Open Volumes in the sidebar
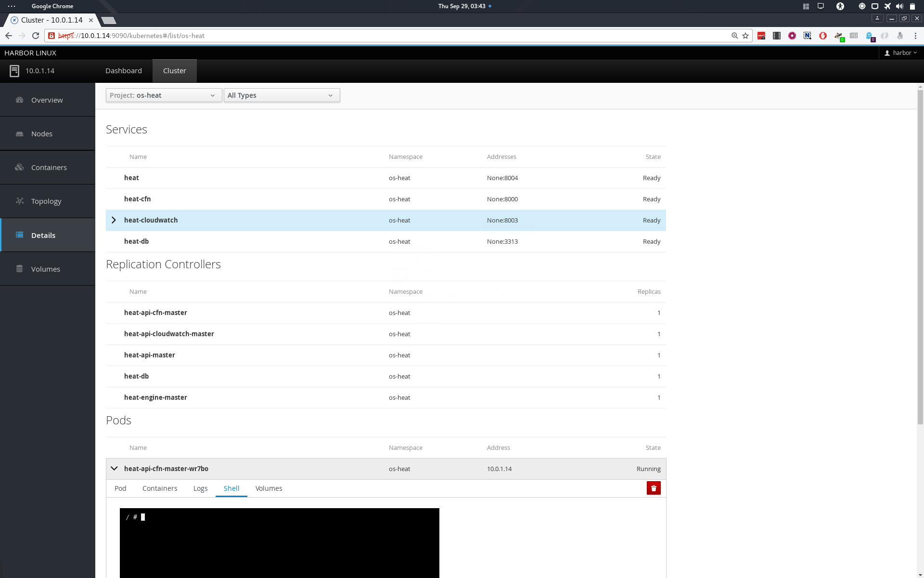Viewport: 924px width, 578px height. click(45, 269)
